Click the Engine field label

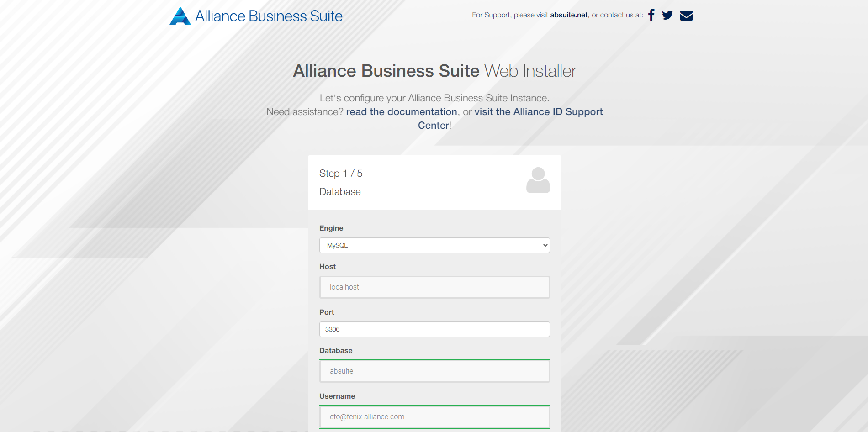[331, 228]
